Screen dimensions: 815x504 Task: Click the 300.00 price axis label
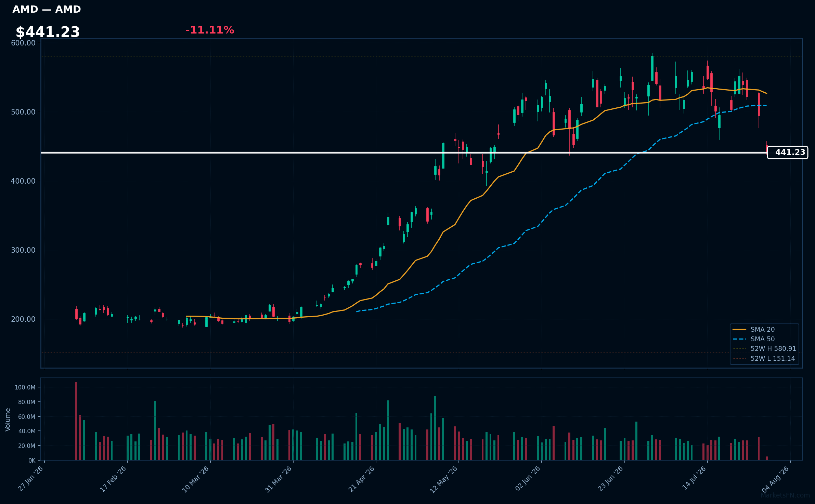click(23, 250)
